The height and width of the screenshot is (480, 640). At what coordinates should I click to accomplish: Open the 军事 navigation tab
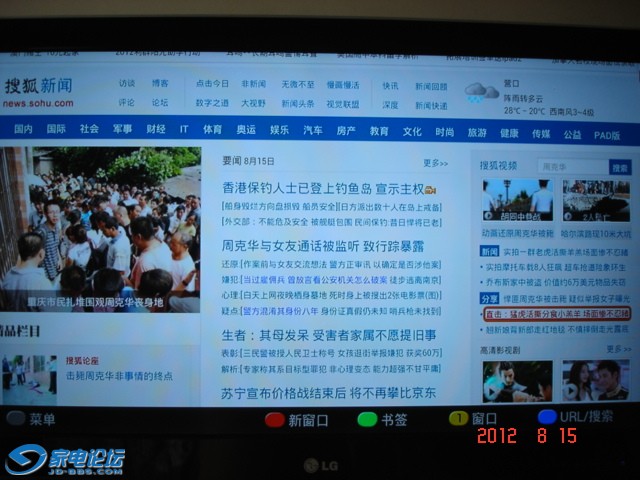pyautogui.click(x=122, y=129)
